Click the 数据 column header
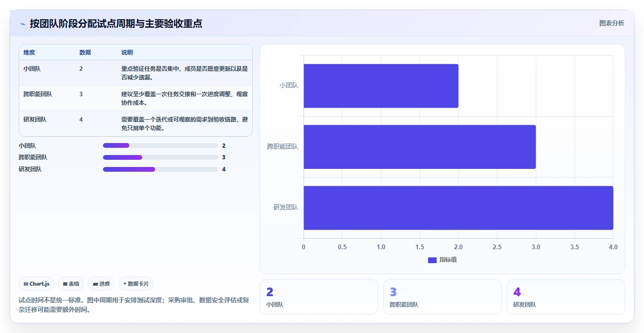 click(x=85, y=53)
